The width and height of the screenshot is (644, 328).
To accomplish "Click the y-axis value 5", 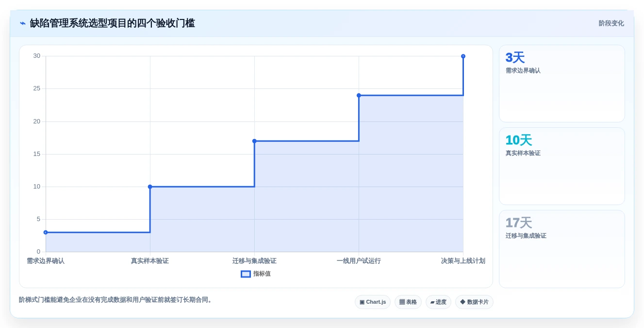I will point(39,219).
